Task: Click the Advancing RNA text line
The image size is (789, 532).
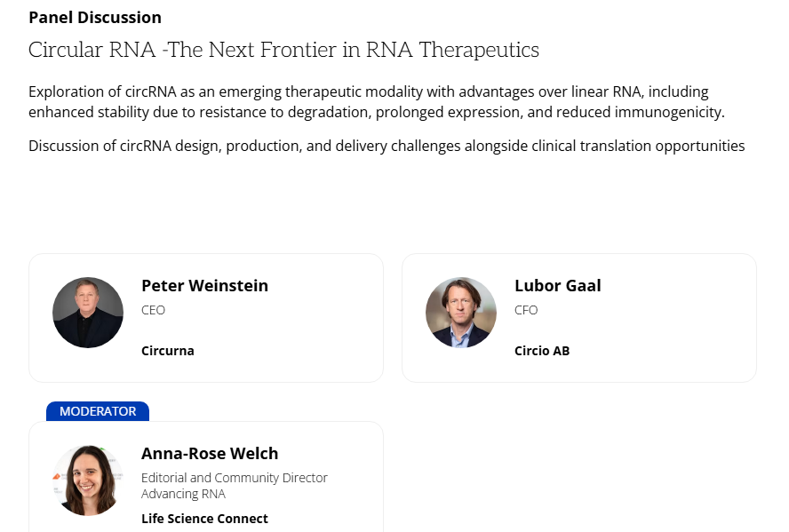Action: coord(183,494)
